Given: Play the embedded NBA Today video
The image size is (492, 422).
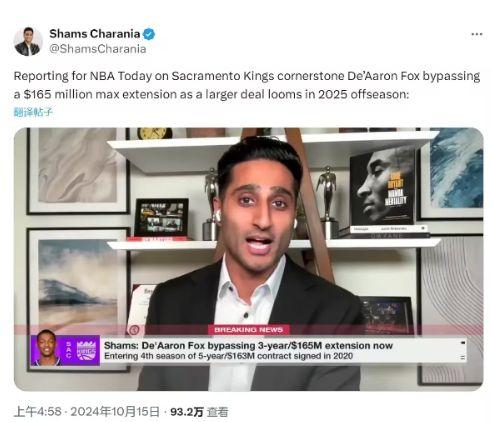Looking at the screenshot, I should coord(248,259).
